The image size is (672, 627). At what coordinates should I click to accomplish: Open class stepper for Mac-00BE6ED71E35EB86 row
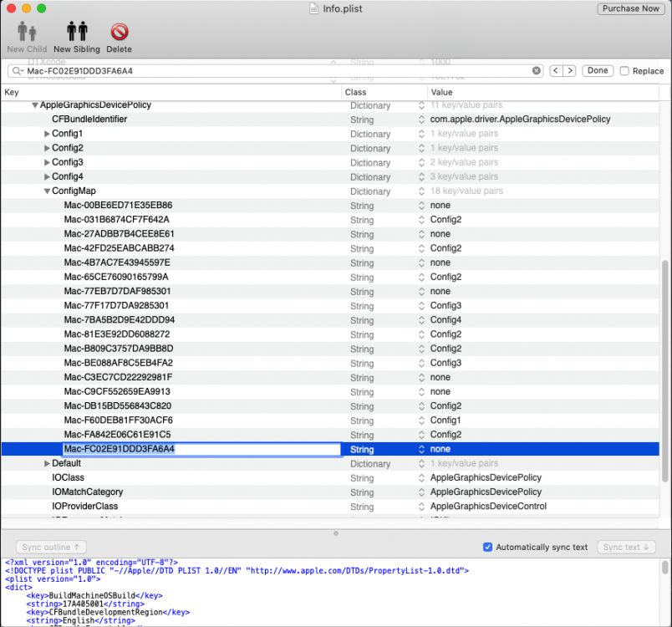coord(421,206)
